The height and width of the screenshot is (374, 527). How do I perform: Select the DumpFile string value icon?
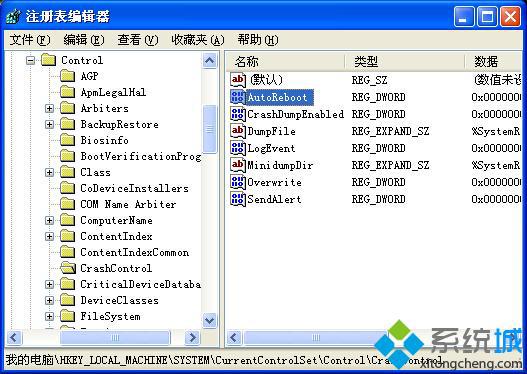(238, 131)
